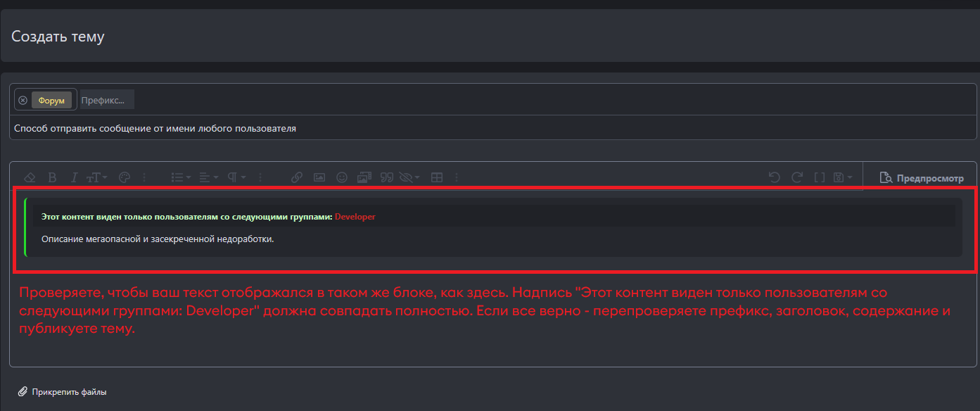This screenshot has width=980, height=411.
Task: Select the Bold formatting icon
Action: pyautogui.click(x=52, y=177)
